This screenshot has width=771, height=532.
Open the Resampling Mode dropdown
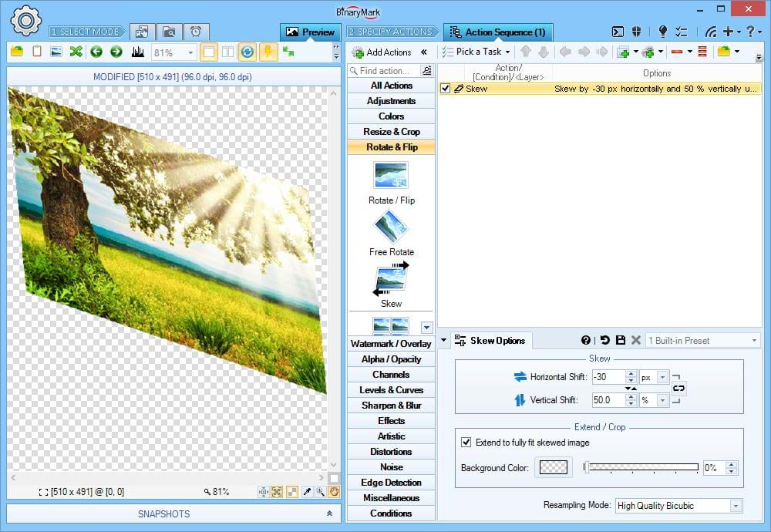click(x=736, y=506)
